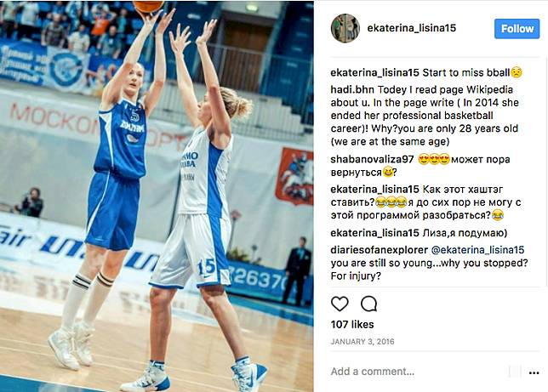This screenshot has width=548, height=392.
Task: Open the three-dots more options menu
Action: point(534,372)
